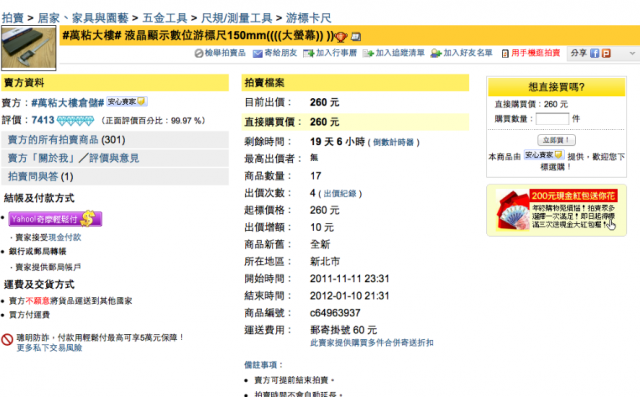Open seller #萬粘大樓倉儲# profile link
Image resolution: width=640 pixels, height=397 pixels.
click(x=68, y=102)
